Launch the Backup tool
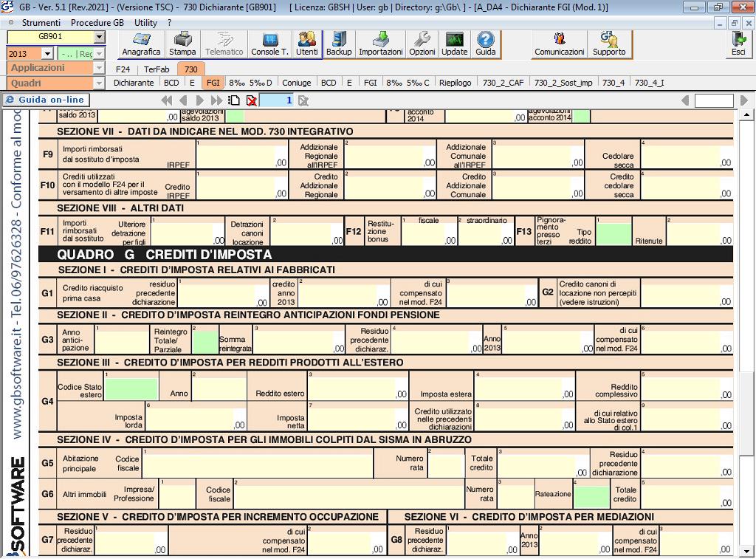The image size is (756, 559). tap(339, 44)
